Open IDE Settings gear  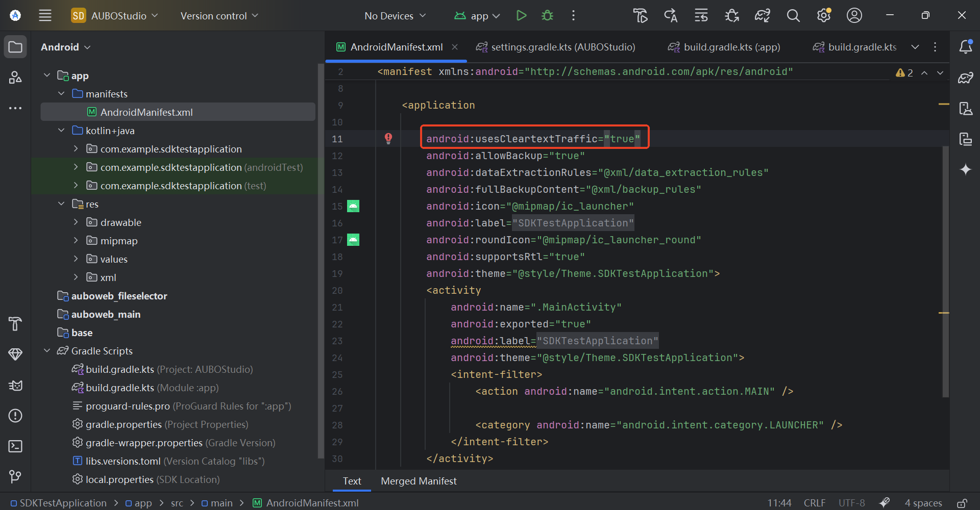click(823, 15)
